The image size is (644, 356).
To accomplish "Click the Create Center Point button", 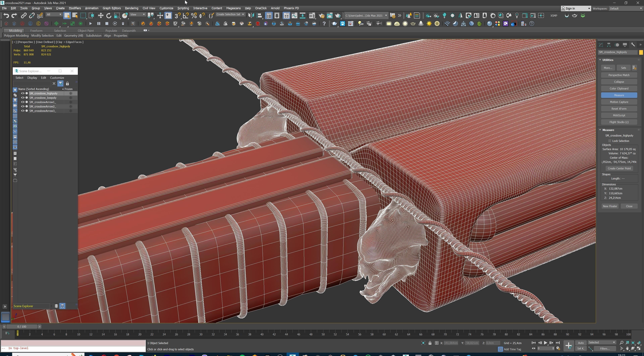I will click(619, 168).
